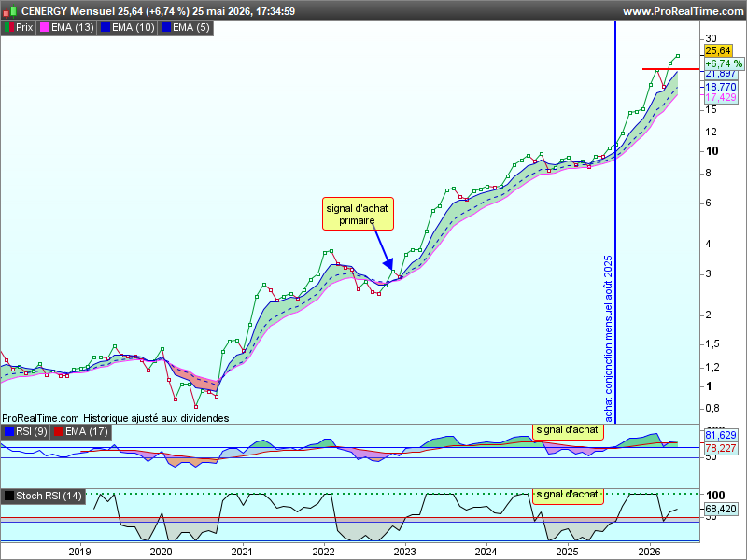The height and width of the screenshot is (560, 747).
Task: Click the Prix red-green color icon
Action: (x=9, y=28)
